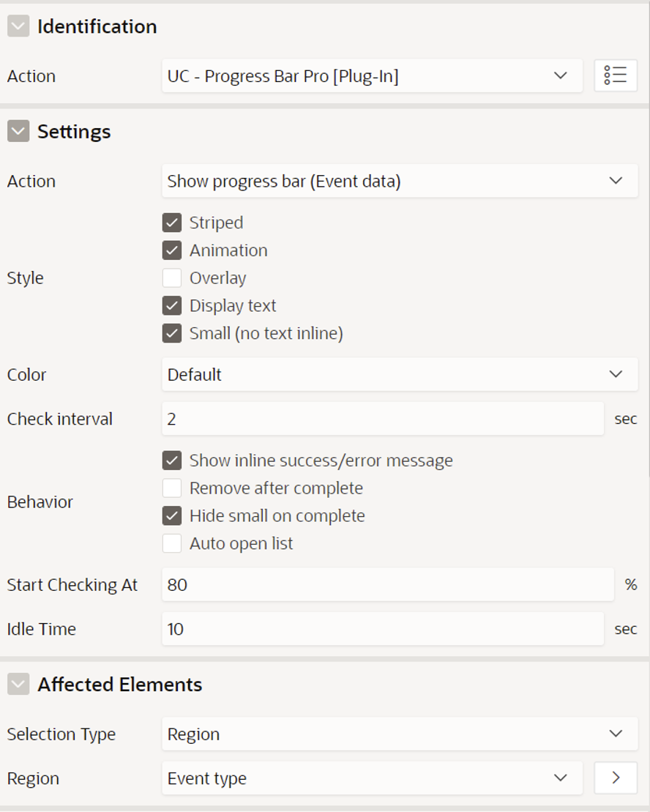Uncheck Hide small on complete
This screenshot has height=812, width=650.
pyautogui.click(x=172, y=515)
